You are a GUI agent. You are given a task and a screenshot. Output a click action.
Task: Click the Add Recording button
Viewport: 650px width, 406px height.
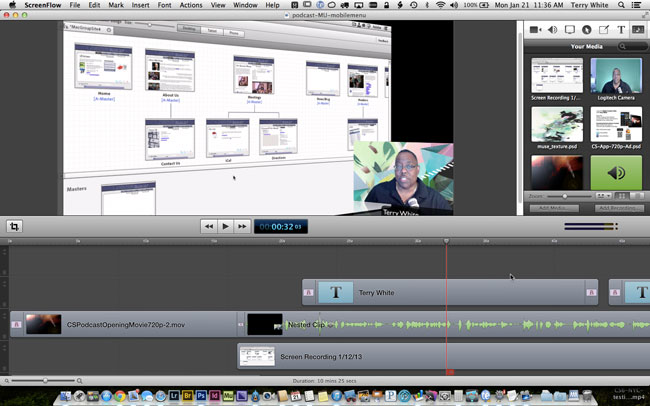click(x=618, y=208)
